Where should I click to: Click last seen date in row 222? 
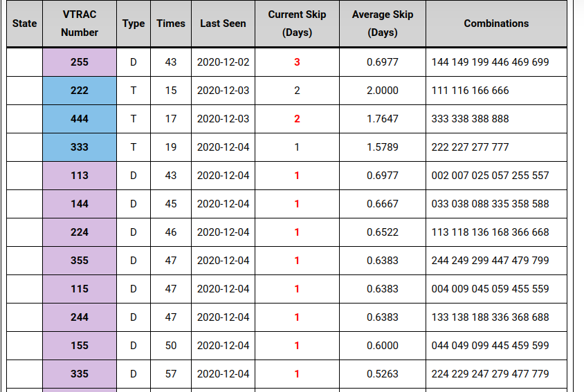tap(223, 91)
